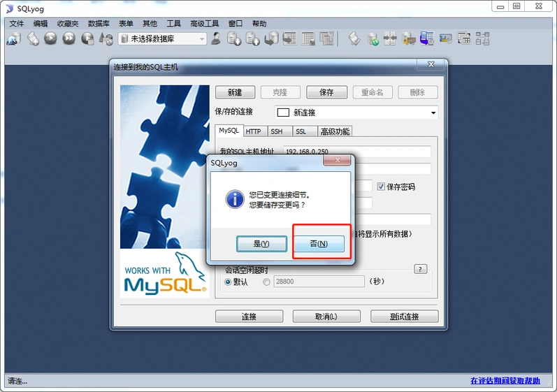
Task: Click the table icon with right arrow
Action: [290, 38]
